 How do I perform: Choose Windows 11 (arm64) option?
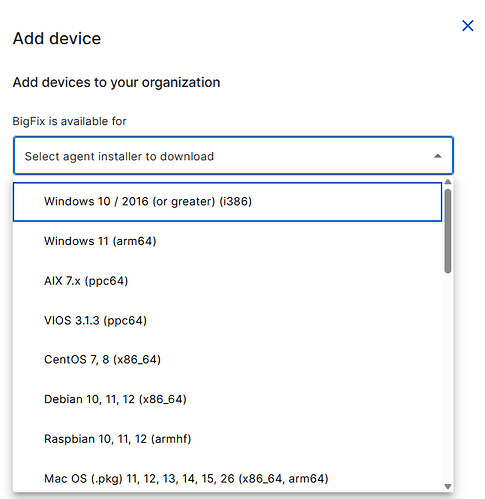[x=227, y=241]
